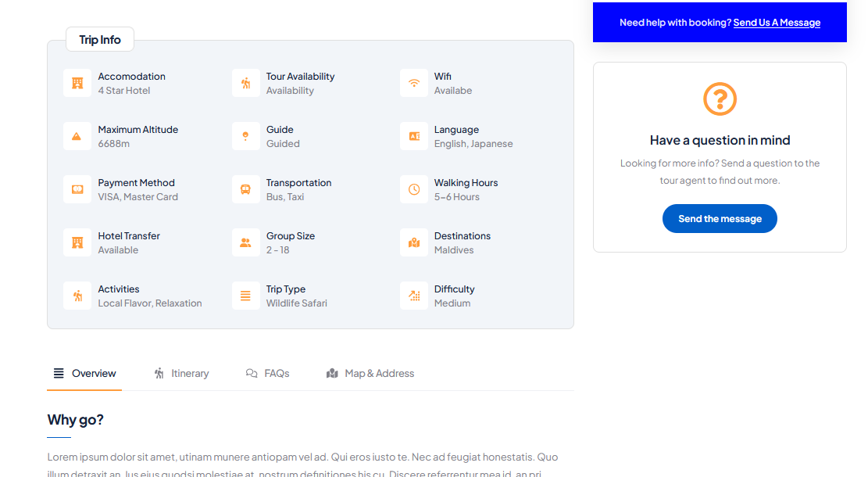Click the Group Size people icon
This screenshot has height=477, width=868.
click(245, 242)
